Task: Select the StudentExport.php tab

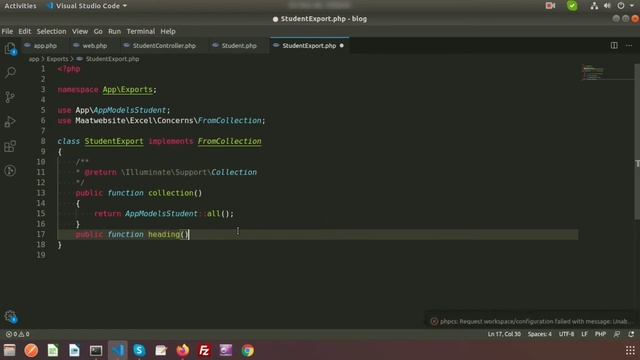Action: tap(309, 46)
